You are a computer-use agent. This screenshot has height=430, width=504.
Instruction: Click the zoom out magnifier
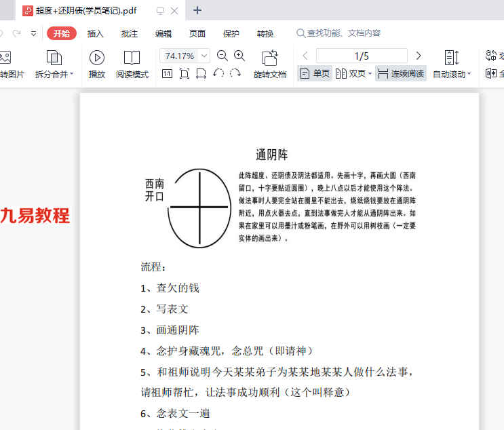click(222, 56)
